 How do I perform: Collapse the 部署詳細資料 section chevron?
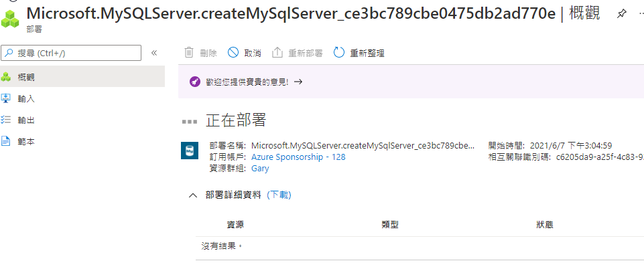[192, 195]
